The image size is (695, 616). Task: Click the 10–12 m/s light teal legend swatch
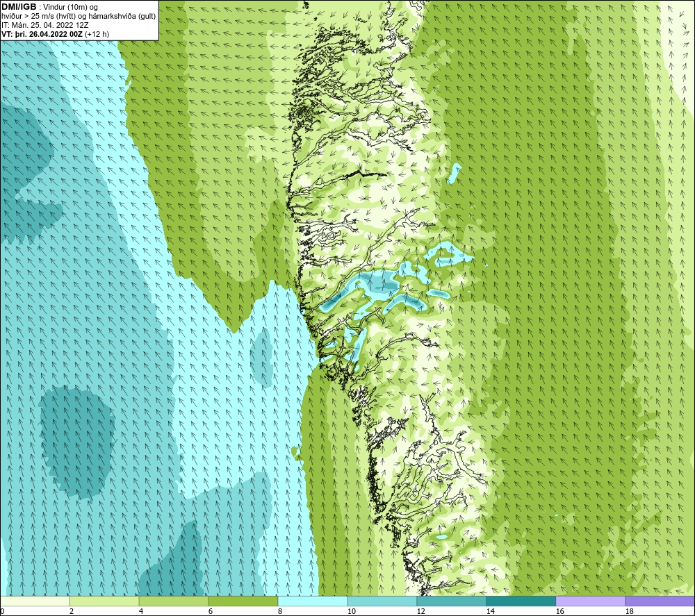pyautogui.click(x=382, y=601)
